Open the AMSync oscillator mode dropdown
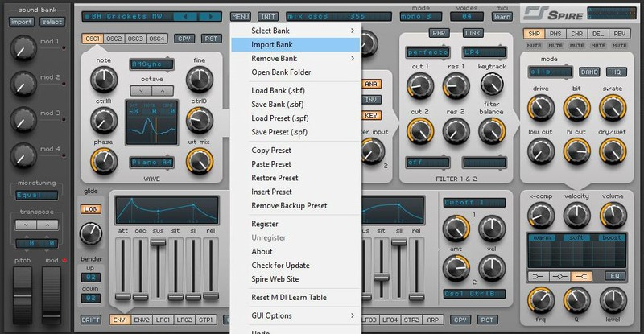This screenshot has height=334, width=644. pyautogui.click(x=151, y=64)
